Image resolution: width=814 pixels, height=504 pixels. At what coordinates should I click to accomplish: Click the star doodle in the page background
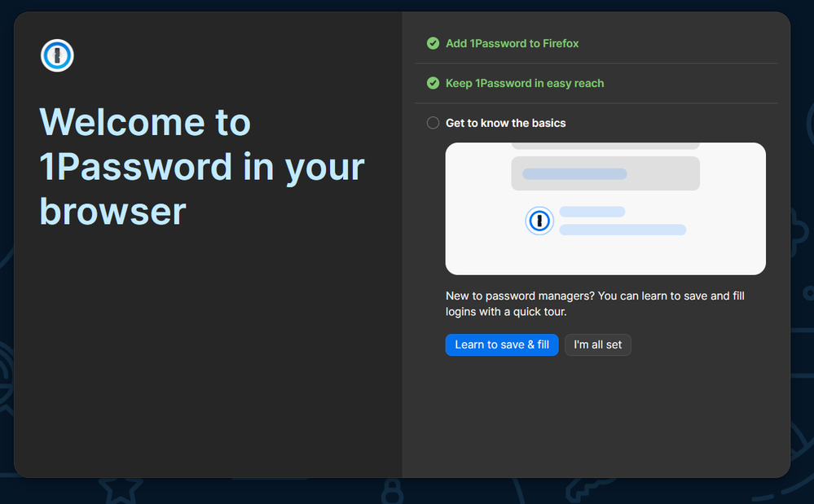click(x=121, y=488)
